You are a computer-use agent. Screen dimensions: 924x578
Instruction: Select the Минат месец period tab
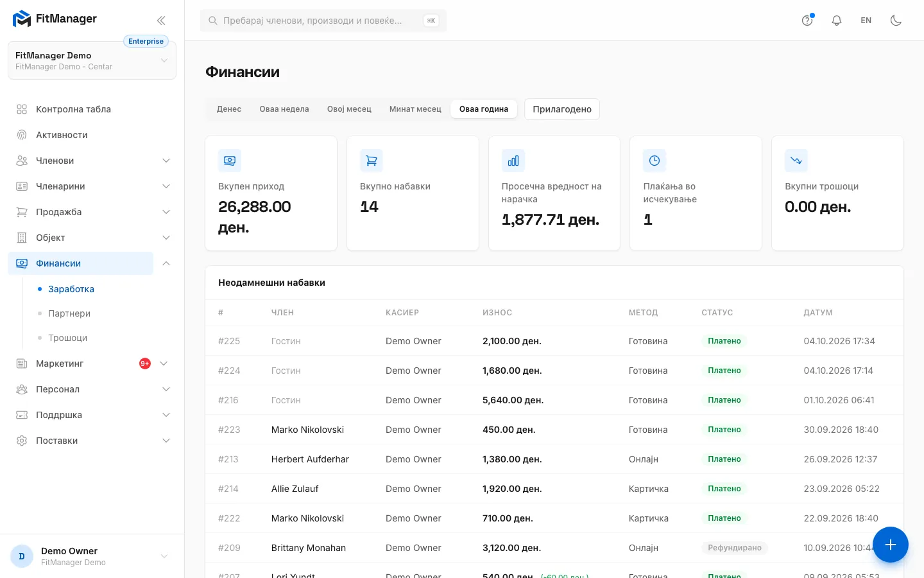click(x=415, y=109)
